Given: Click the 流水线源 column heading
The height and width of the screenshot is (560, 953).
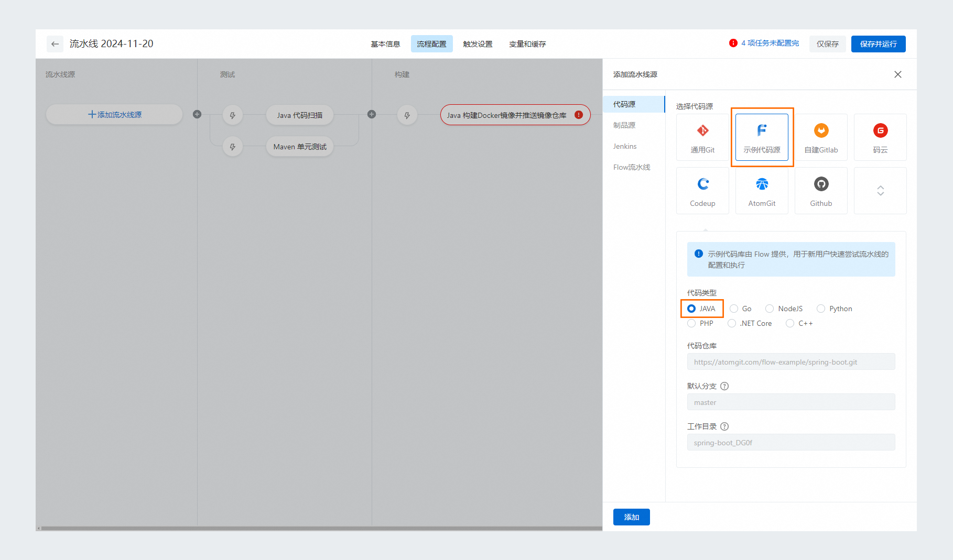Looking at the screenshot, I should tap(60, 74).
